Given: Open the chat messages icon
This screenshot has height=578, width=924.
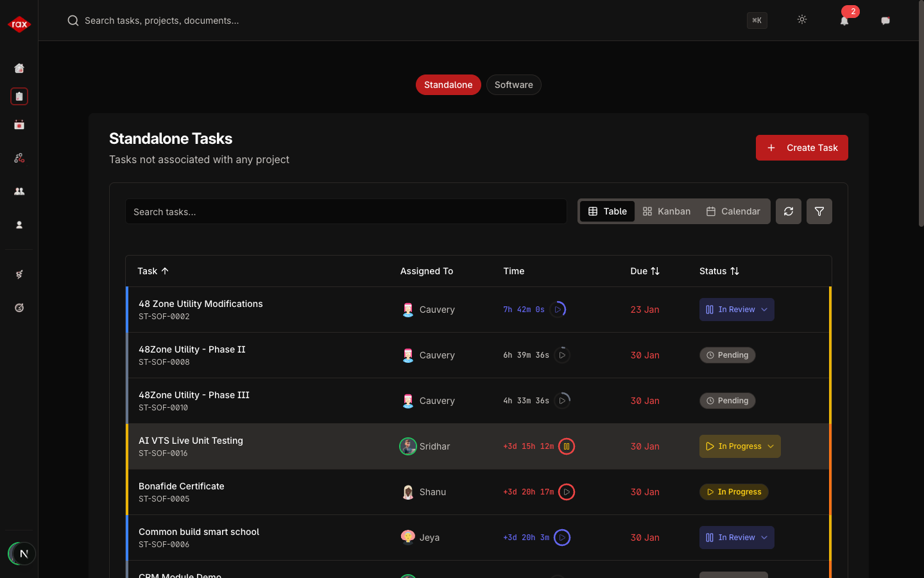Looking at the screenshot, I should click(886, 21).
